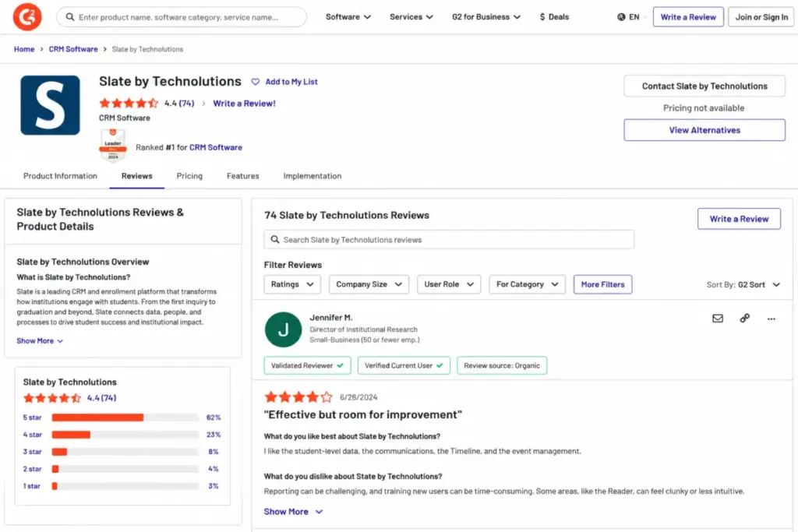Open the Sort By G2 Sort dropdown

pyautogui.click(x=743, y=285)
